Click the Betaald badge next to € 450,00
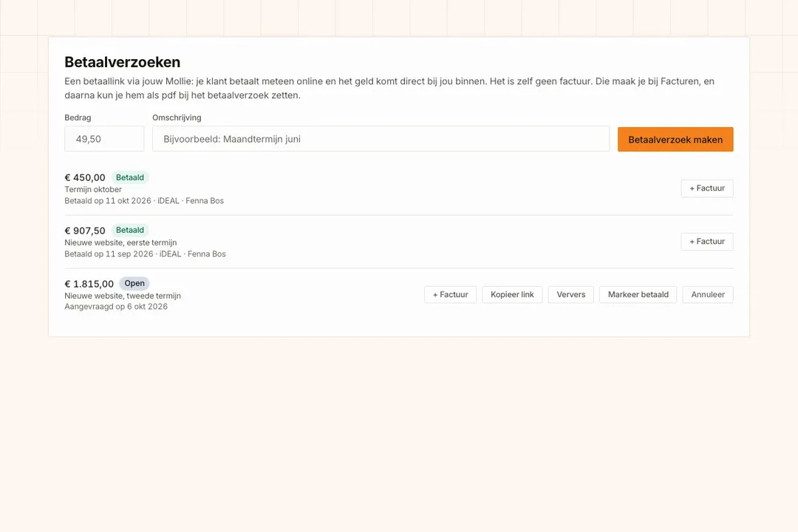The image size is (798, 532). [130, 177]
